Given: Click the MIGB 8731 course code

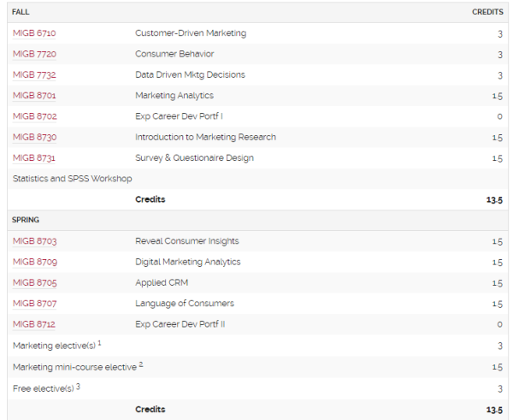Looking at the screenshot, I should click(34, 157).
